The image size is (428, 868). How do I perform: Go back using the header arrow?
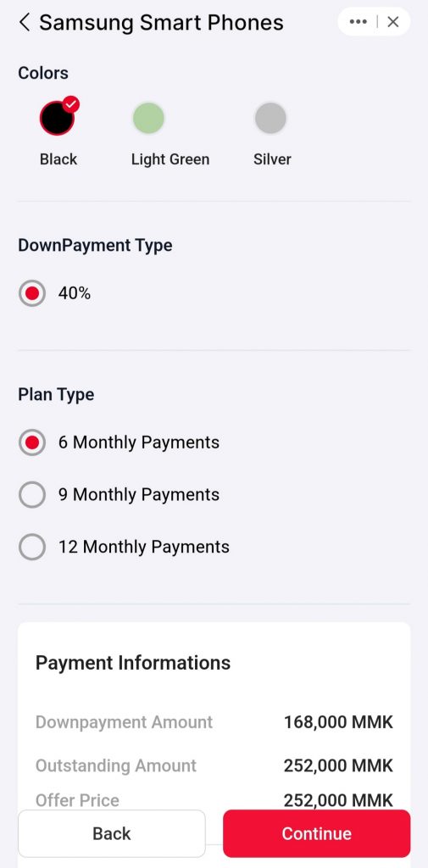[25, 23]
